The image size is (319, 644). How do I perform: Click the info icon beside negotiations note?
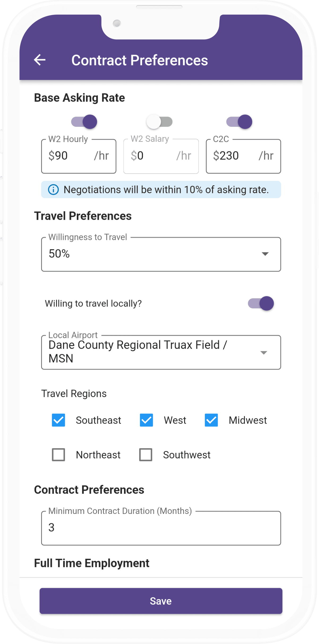(53, 190)
